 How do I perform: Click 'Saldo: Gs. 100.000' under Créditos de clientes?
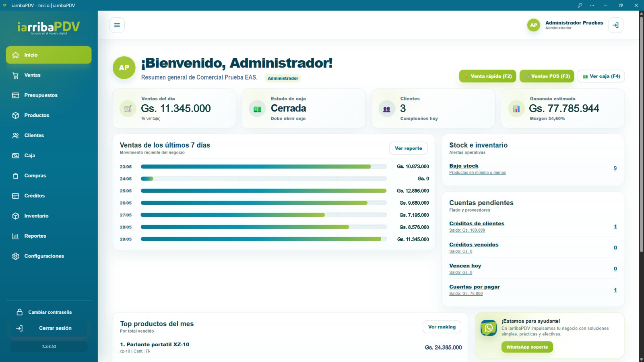tap(467, 230)
